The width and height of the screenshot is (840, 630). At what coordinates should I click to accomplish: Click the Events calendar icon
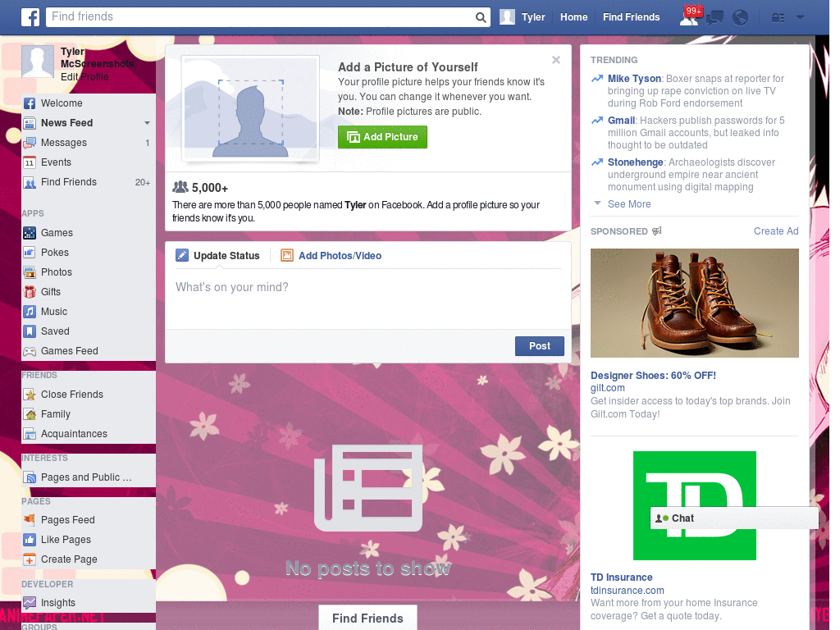[x=30, y=162]
